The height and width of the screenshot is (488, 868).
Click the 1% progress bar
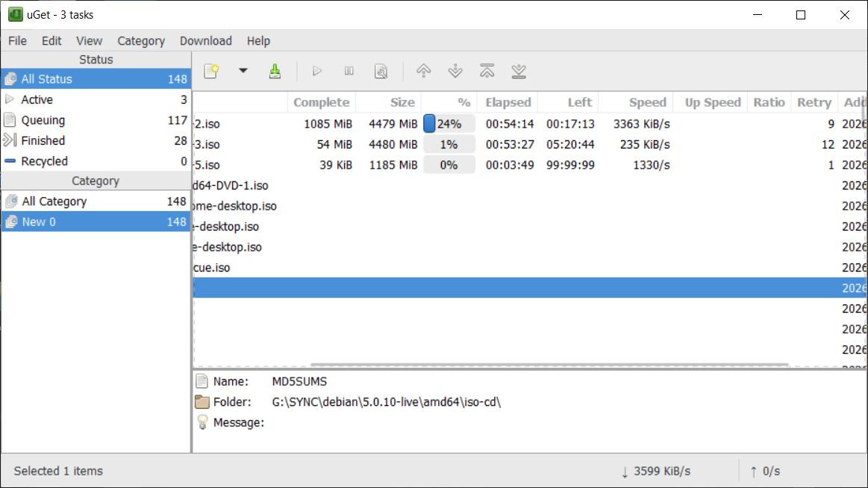tap(449, 145)
